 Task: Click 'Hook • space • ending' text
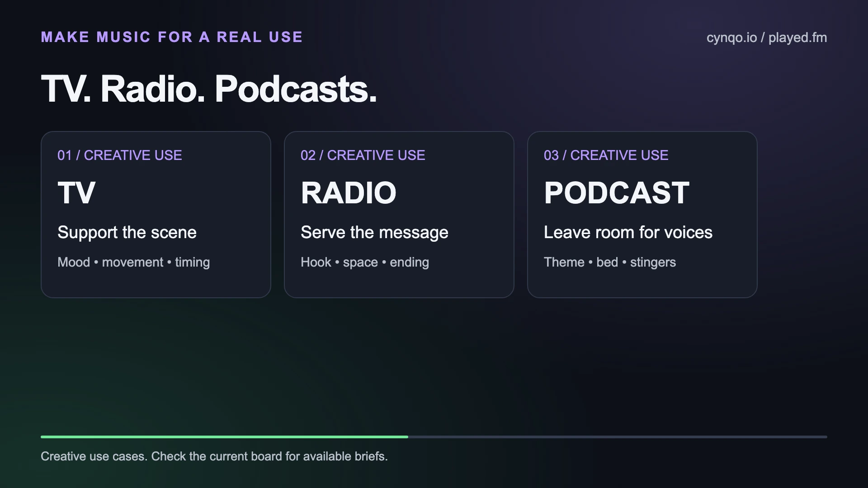tap(365, 262)
